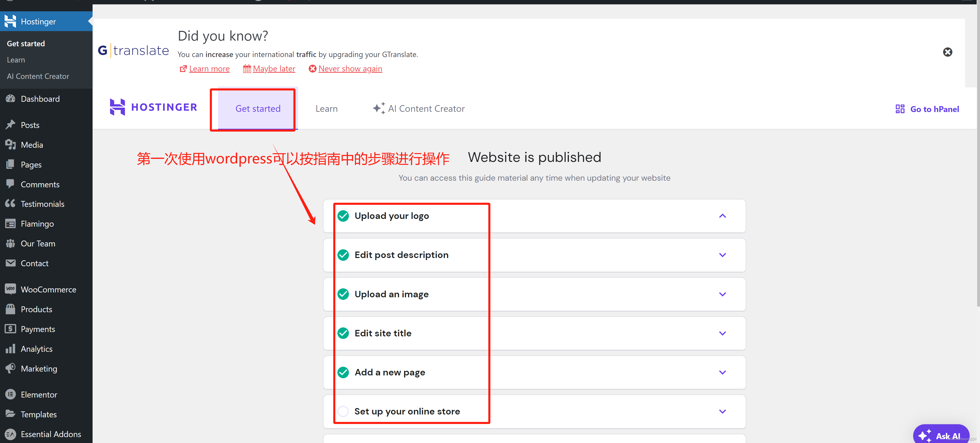Expand the Edit post description section
The height and width of the screenshot is (443, 980).
722,255
